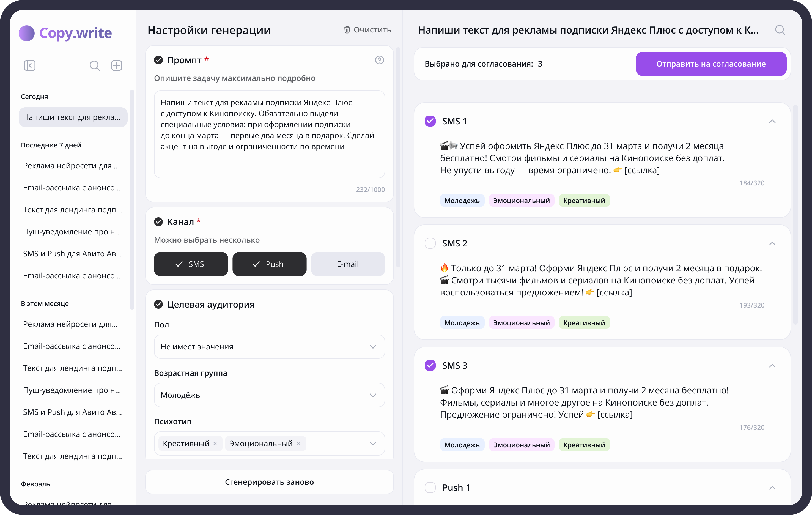Collapse the SMS 2 card chevron
812x515 pixels.
pyautogui.click(x=772, y=243)
